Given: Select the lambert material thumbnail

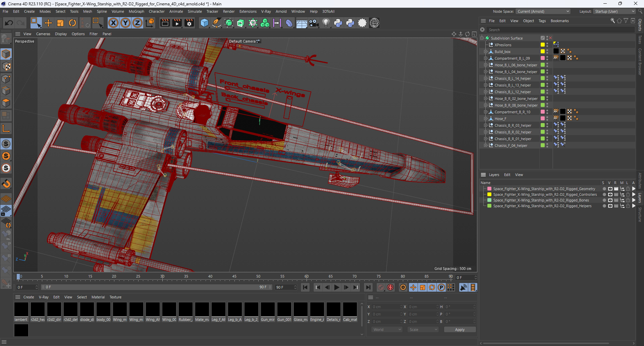Looking at the screenshot, I should [21, 309].
